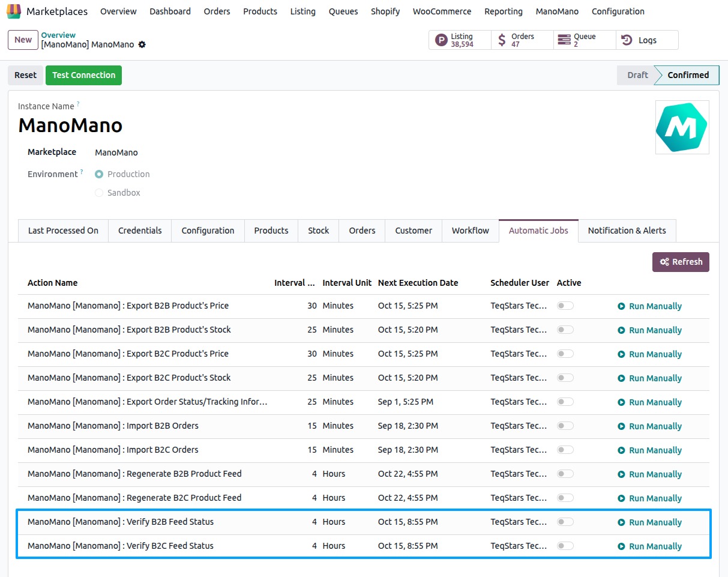Screen dimensions: 728x577
Task: Open the Configuration top menu
Action: (618, 11)
